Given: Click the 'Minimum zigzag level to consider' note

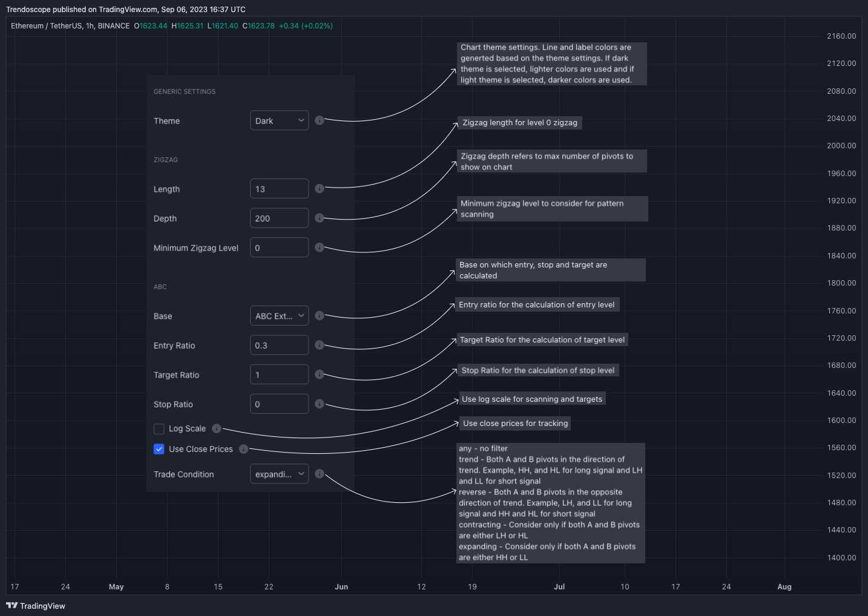Looking at the screenshot, I should pyautogui.click(x=552, y=209).
